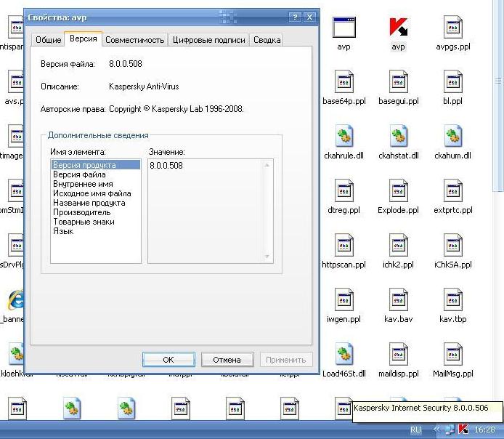This screenshot has width=504, height=439.
Task: Select the avpgs.ppl file icon
Action: pos(453,28)
